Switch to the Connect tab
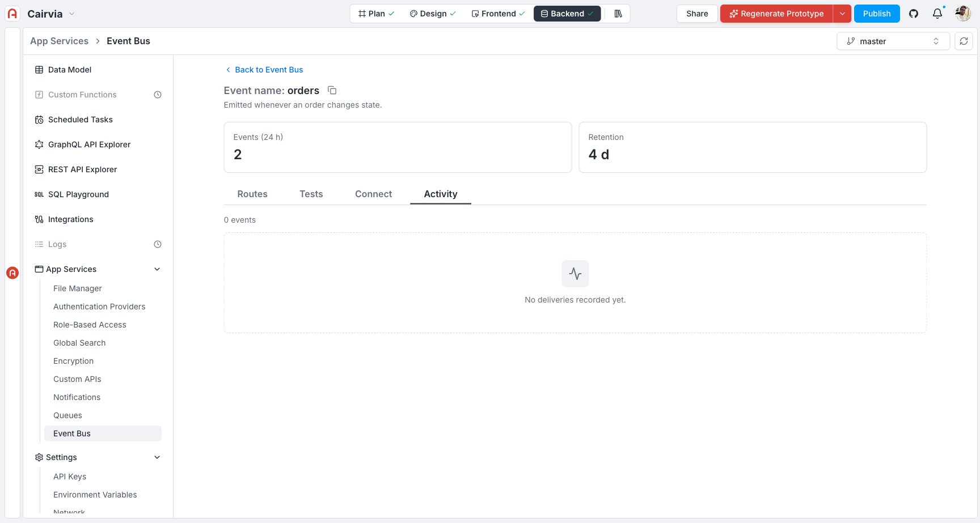This screenshot has width=980, height=523. coord(373,194)
